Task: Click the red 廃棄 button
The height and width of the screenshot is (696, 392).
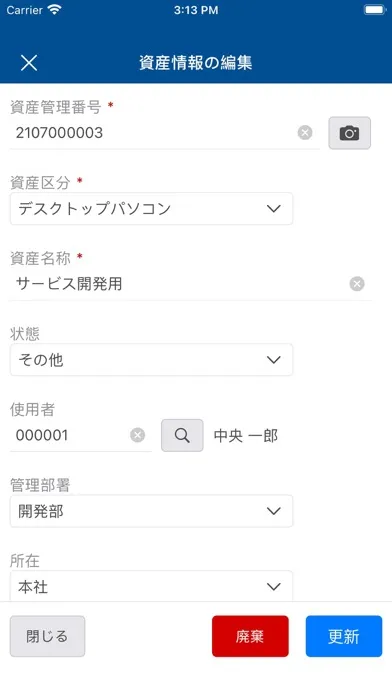Action: click(x=250, y=636)
